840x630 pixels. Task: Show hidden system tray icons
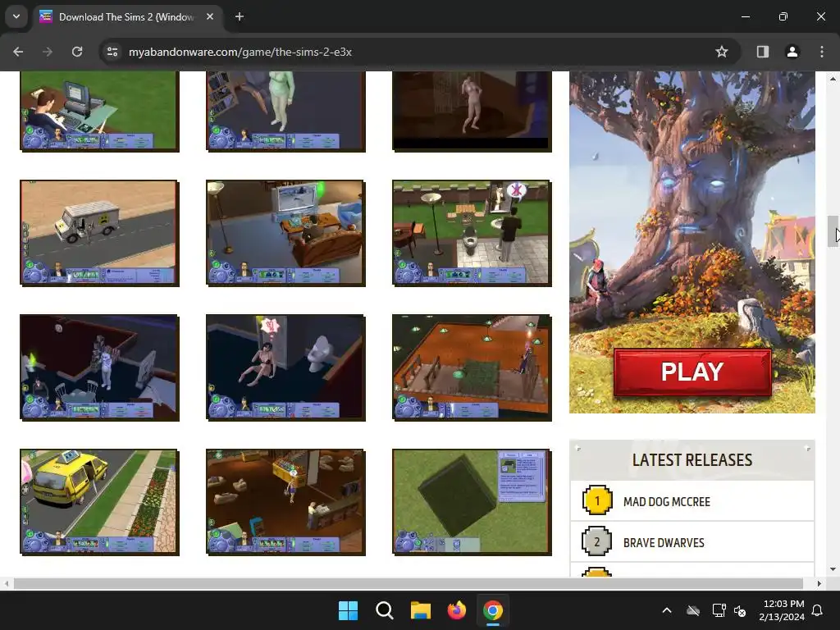(x=667, y=610)
